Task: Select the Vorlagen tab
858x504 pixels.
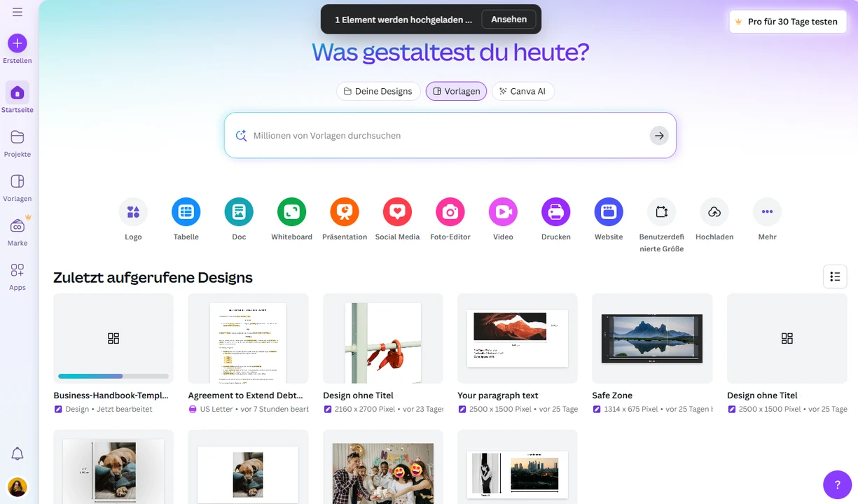Action: tap(456, 91)
